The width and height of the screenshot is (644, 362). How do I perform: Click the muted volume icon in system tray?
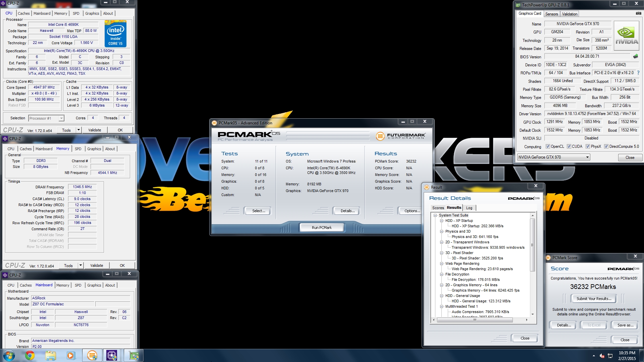(602, 356)
